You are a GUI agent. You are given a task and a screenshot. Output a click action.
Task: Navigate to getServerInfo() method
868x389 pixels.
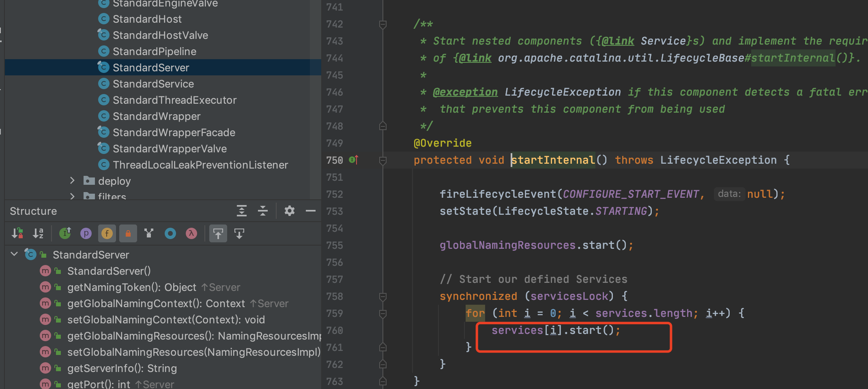(122, 368)
